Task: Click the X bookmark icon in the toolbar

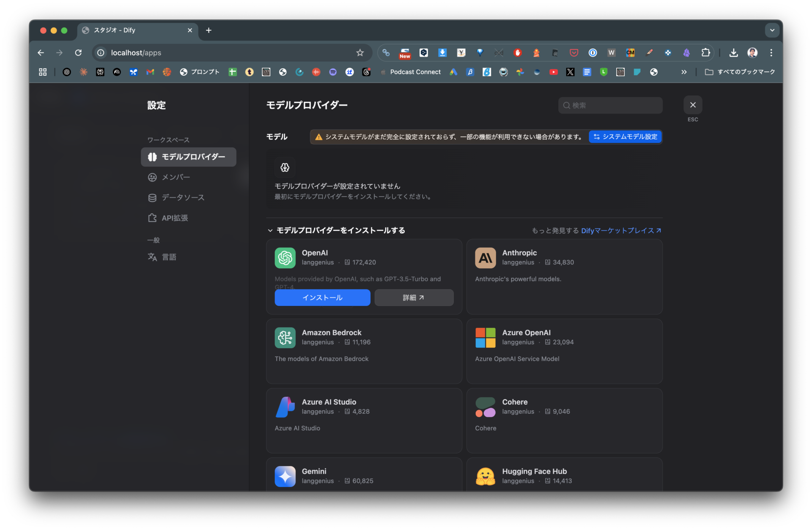Action: coord(570,72)
